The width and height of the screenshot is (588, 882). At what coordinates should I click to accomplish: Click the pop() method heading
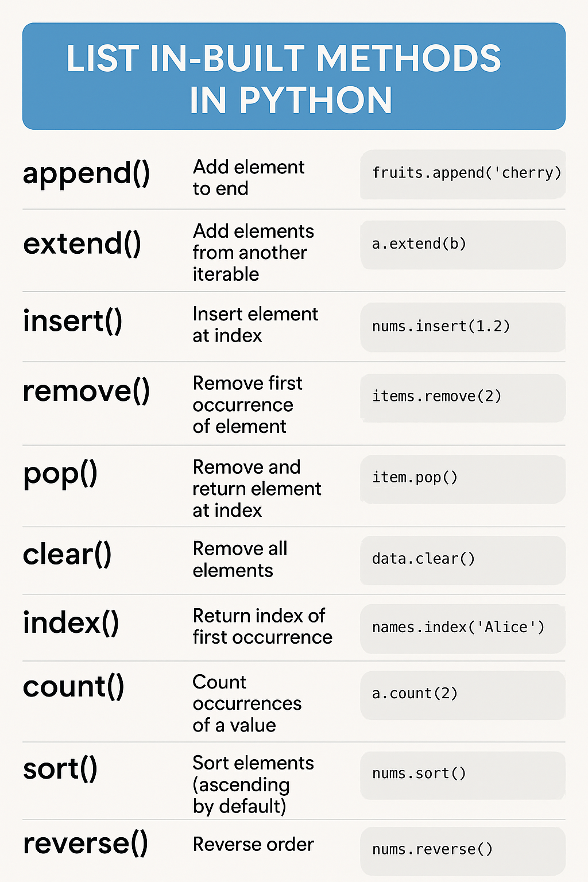[x=60, y=475]
